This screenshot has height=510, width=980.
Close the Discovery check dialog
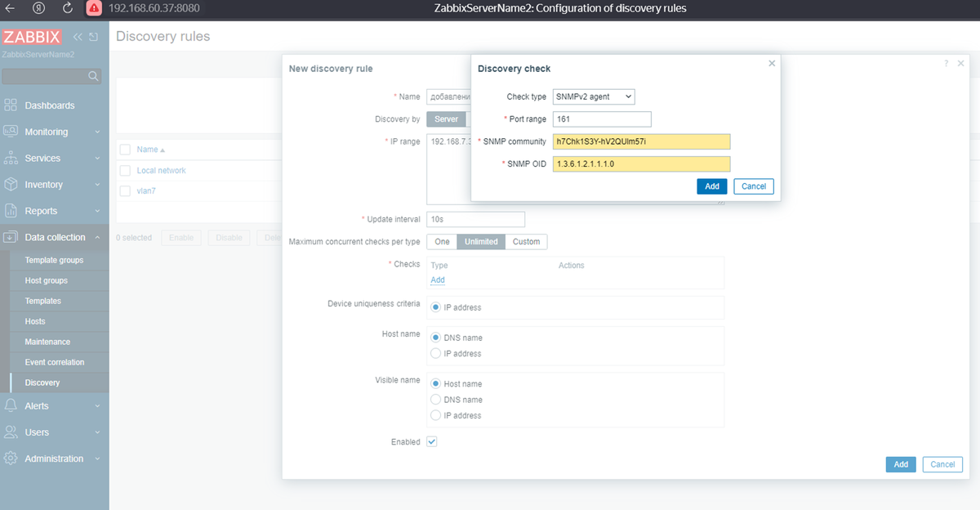coord(772,63)
